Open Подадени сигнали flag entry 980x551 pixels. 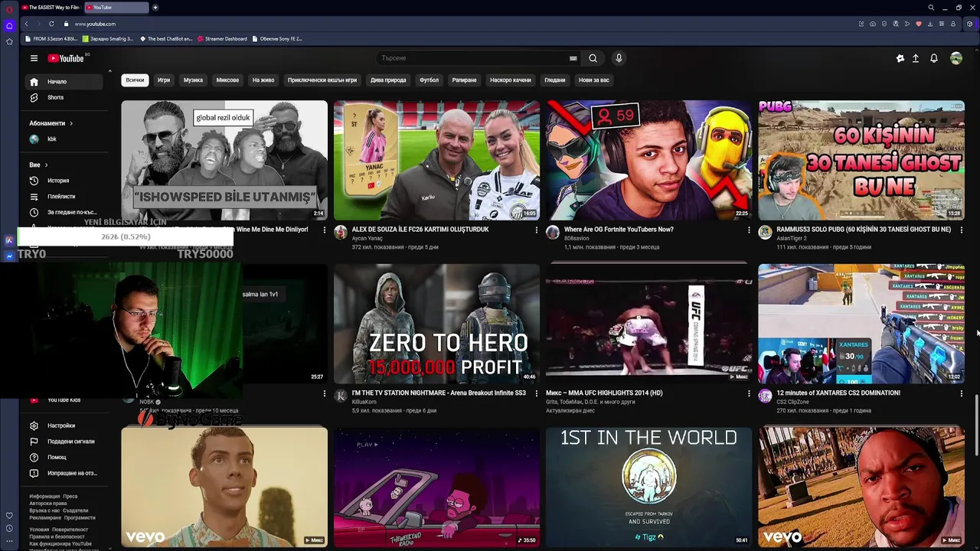pyautogui.click(x=65, y=442)
